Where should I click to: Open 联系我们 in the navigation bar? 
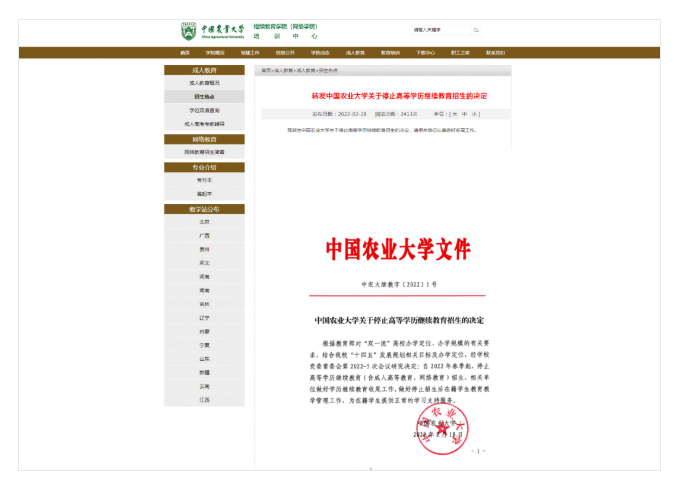pyautogui.click(x=495, y=53)
